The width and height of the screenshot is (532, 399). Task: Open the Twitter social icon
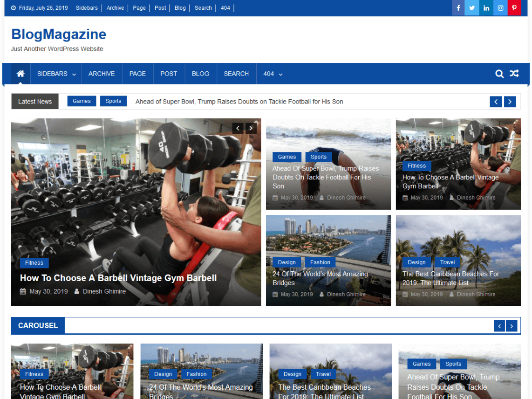[472, 8]
